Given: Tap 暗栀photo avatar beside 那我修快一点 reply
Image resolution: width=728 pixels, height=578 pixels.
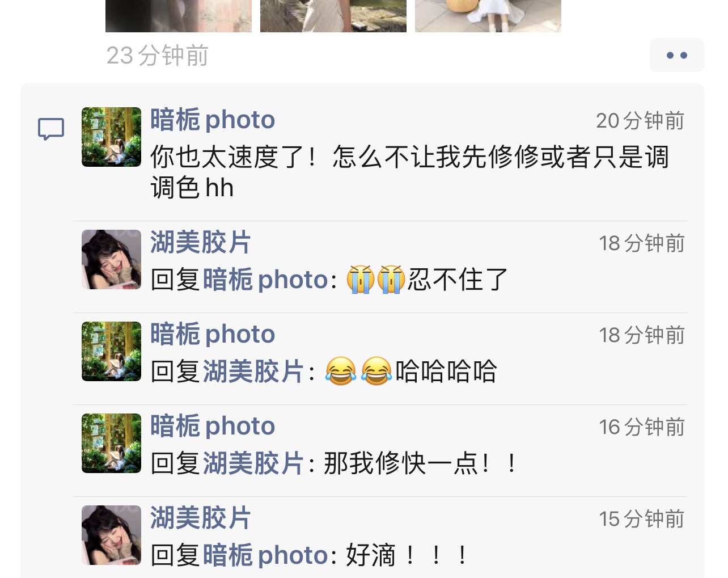Looking at the screenshot, I should tap(111, 443).
